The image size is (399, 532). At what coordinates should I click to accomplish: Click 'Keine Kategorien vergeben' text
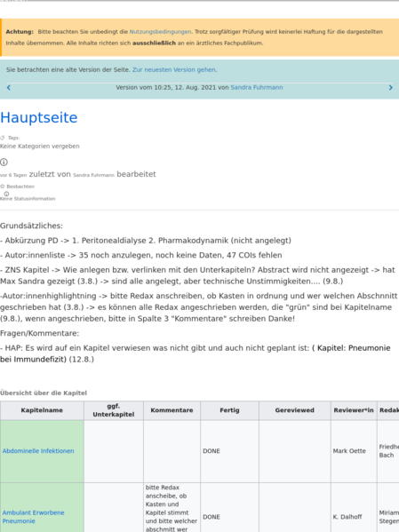pos(40,147)
